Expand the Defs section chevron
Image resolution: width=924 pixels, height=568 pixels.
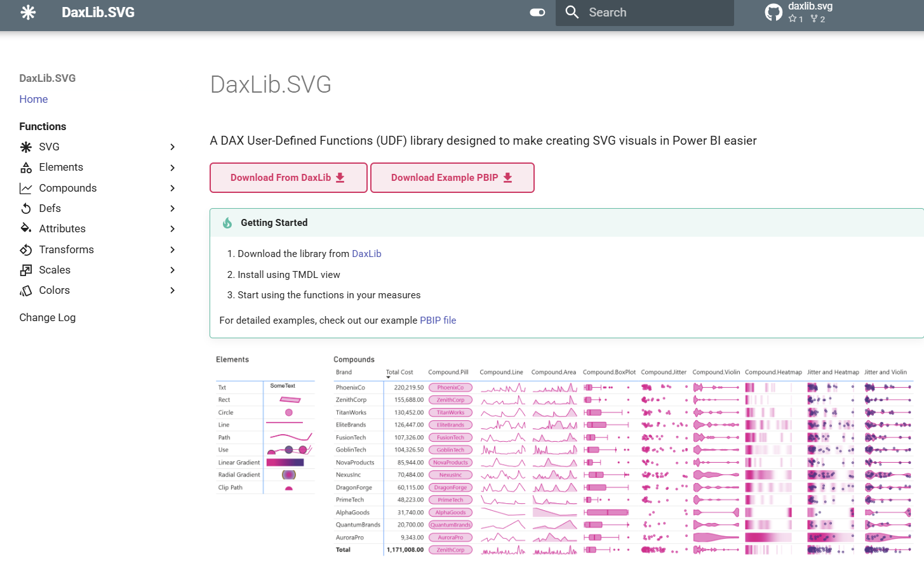(x=171, y=208)
